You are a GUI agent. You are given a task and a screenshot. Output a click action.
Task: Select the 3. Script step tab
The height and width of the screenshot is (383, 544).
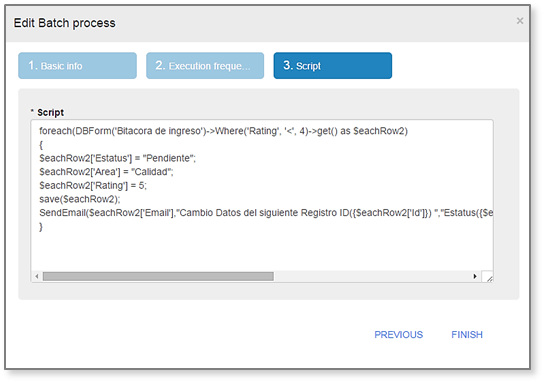click(x=333, y=66)
